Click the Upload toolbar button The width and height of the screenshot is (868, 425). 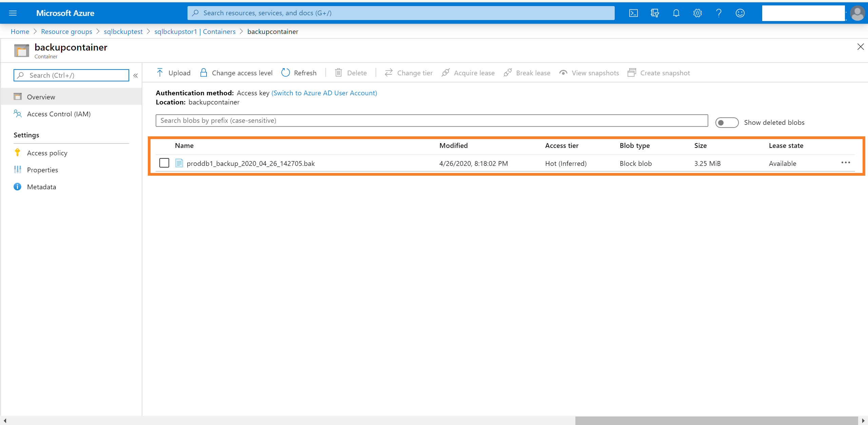(173, 73)
